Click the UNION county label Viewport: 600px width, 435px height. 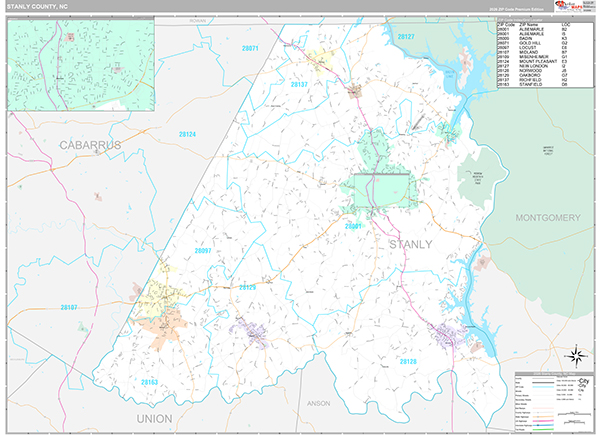pyautogui.click(x=155, y=419)
